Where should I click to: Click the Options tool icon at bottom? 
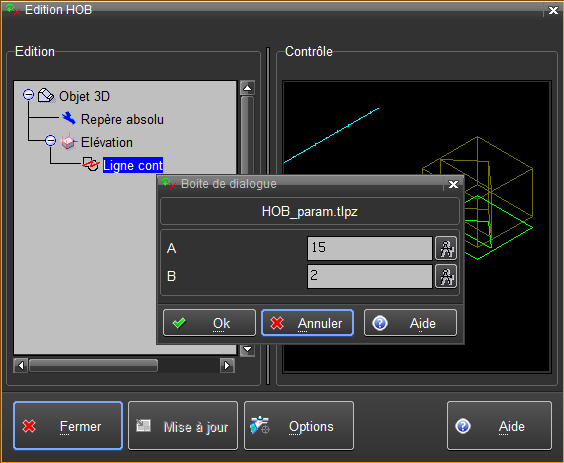(x=260, y=425)
